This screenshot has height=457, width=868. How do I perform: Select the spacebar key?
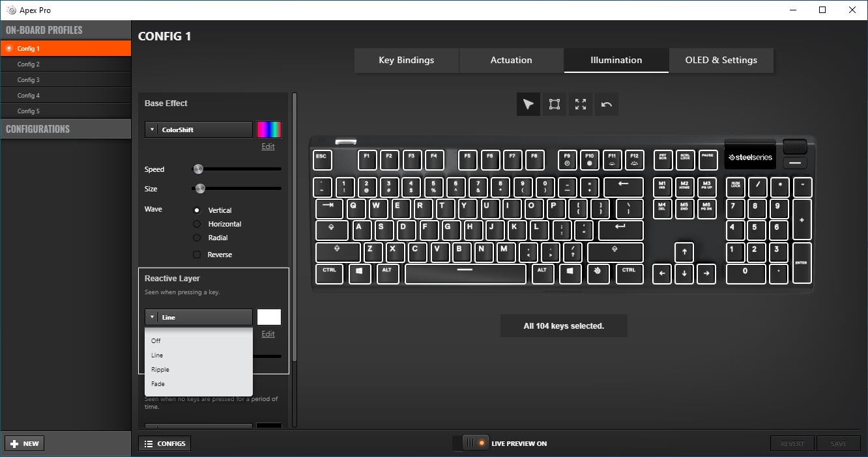tap(465, 273)
